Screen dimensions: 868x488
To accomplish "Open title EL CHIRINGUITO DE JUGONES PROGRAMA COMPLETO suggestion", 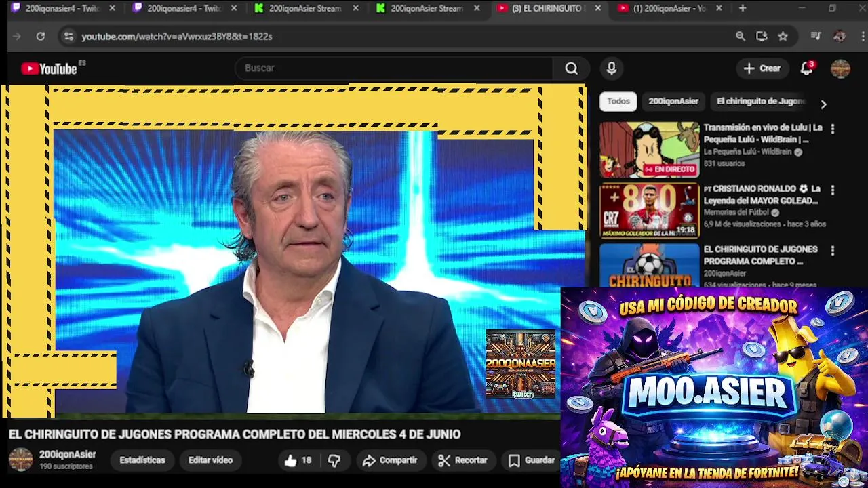I will tap(760, 256).
